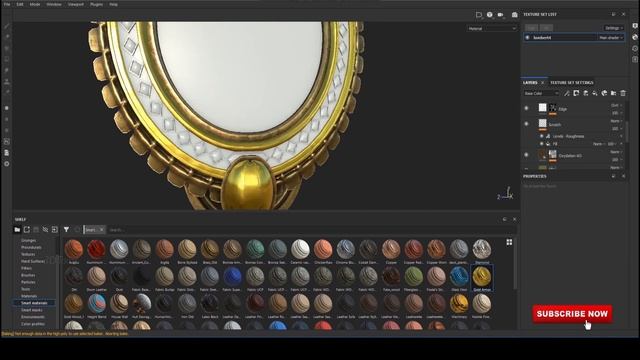The image size is (640, 360).
Task: Open the Viewport menu
Action: point(76,4)
